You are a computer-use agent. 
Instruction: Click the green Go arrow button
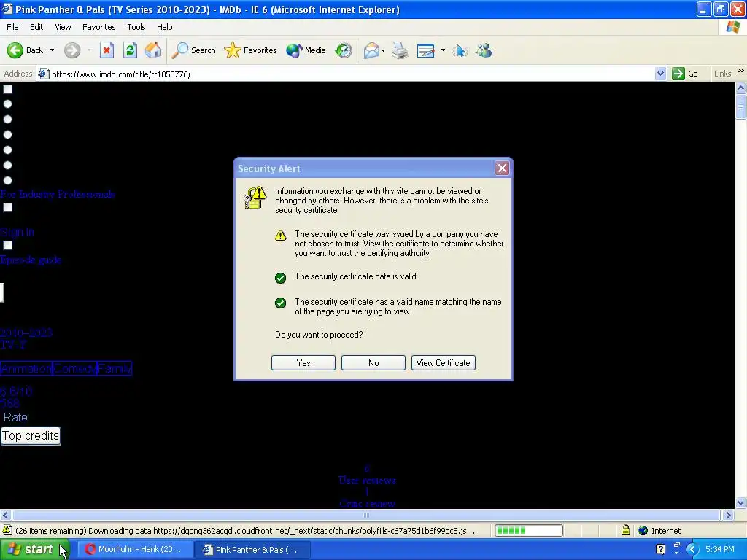678,74
